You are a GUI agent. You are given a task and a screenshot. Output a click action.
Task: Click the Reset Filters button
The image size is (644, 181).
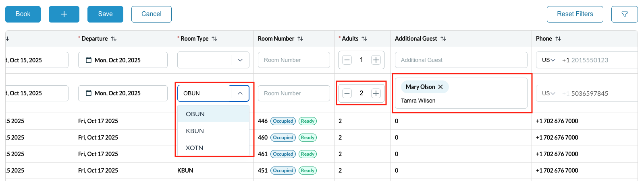coord(575,14)
